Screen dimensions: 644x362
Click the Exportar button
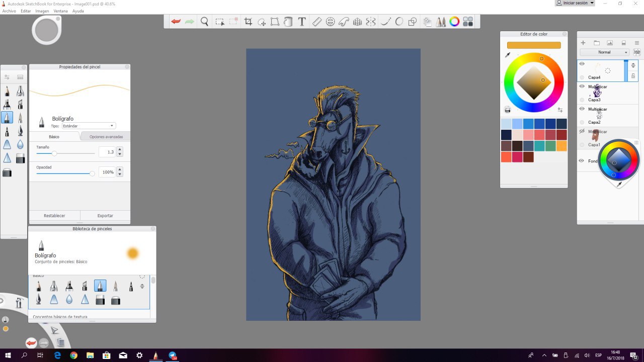tap(105, 216)
